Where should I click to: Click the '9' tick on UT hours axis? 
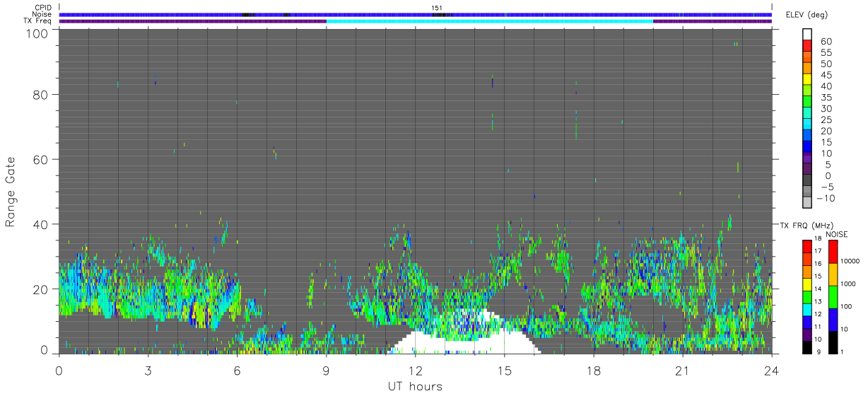coord(327,370)
